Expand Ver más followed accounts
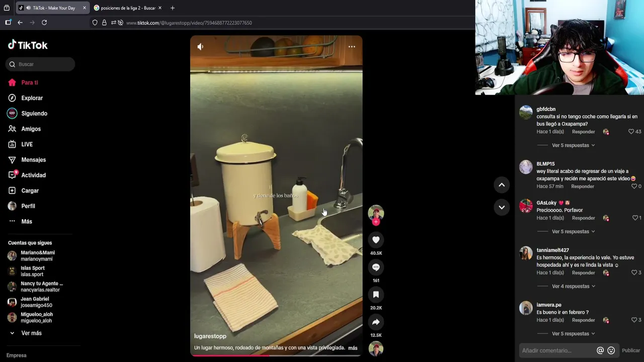 31,333
